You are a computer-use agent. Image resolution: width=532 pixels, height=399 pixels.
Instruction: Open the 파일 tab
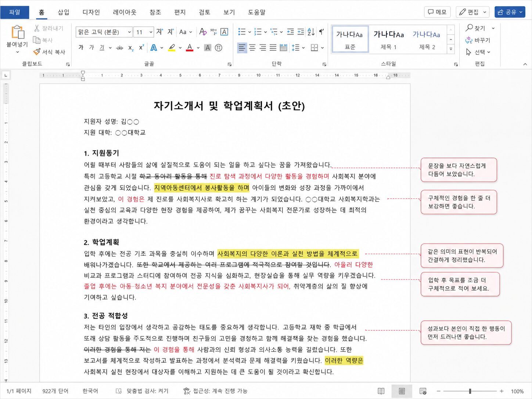(15, 12)
